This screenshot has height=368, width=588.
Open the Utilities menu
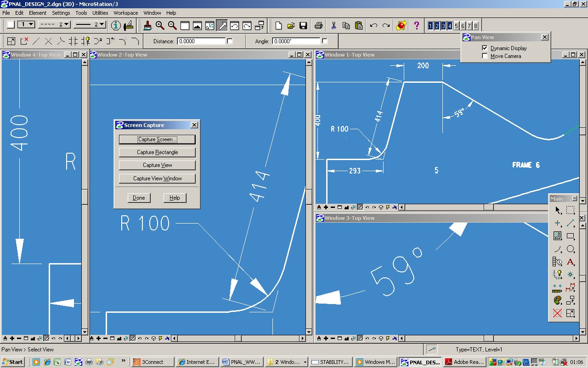(x=100, y=13)
